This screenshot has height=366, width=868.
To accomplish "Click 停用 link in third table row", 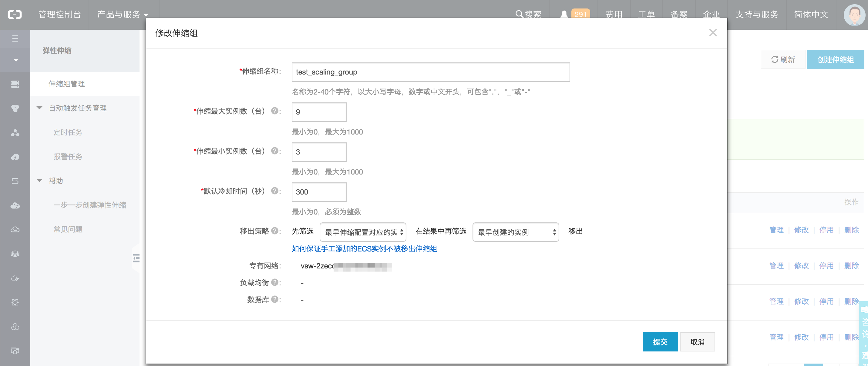I will click(x=826, y=301).
